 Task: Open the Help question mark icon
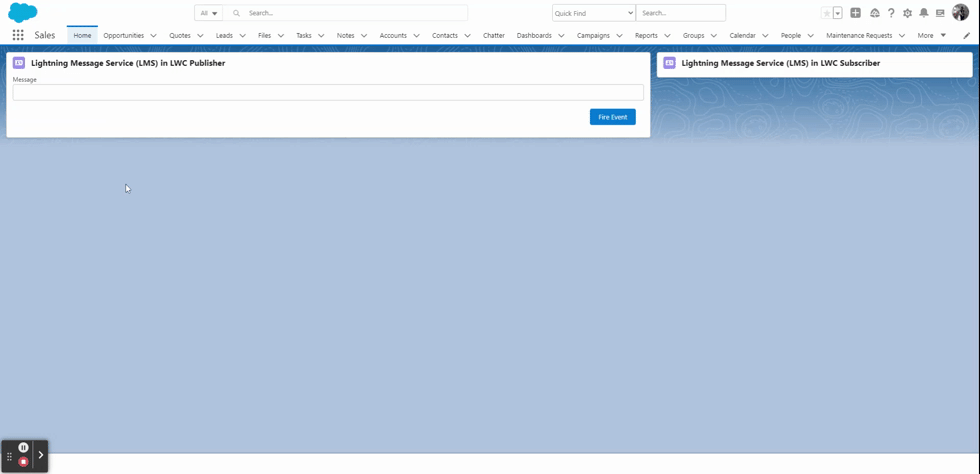pyautogui.click(x=891, y=13)
